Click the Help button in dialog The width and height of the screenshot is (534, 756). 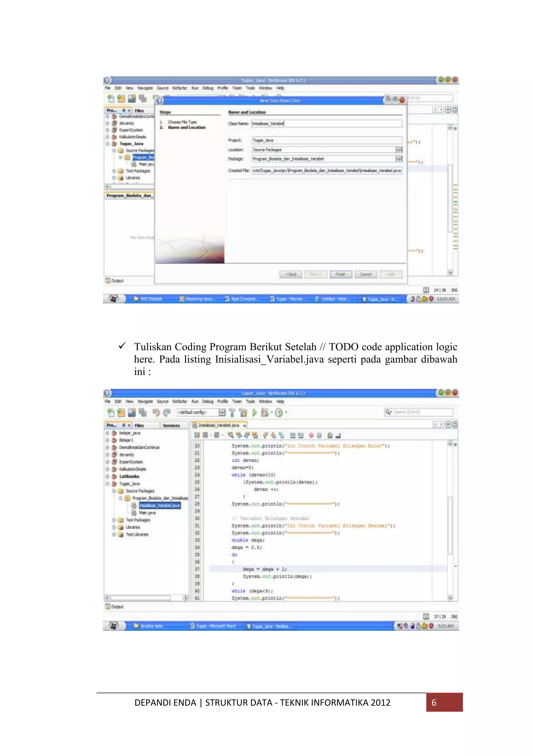[x=391, y=274]
